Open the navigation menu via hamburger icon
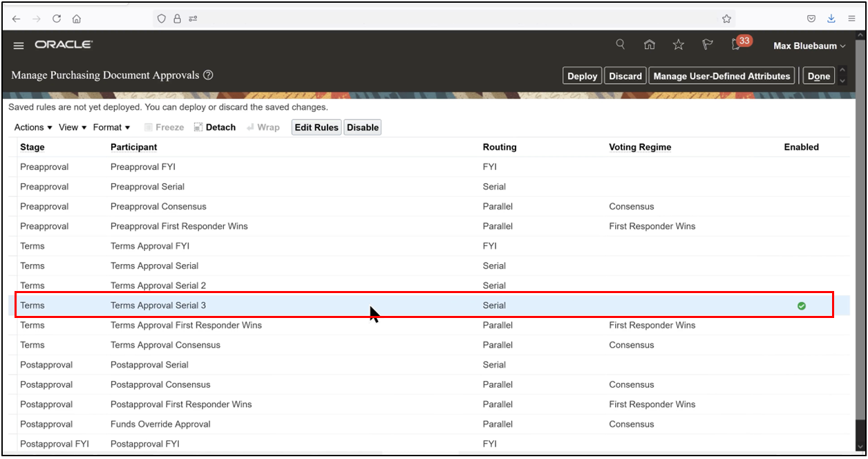 pos(18,45)
